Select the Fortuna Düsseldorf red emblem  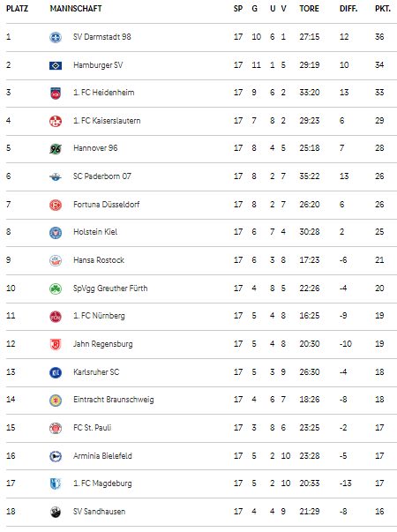[x=56, y=205]
